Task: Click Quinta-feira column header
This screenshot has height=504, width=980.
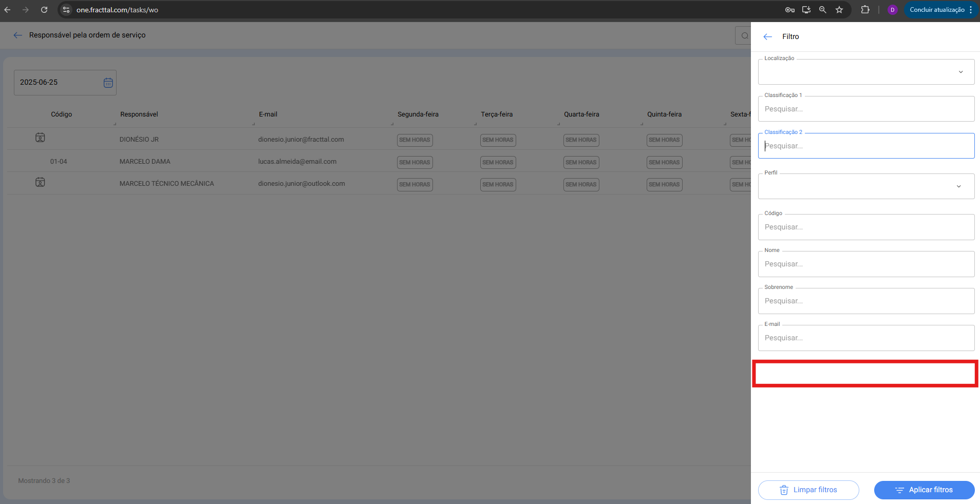Action: coord(664,114)
